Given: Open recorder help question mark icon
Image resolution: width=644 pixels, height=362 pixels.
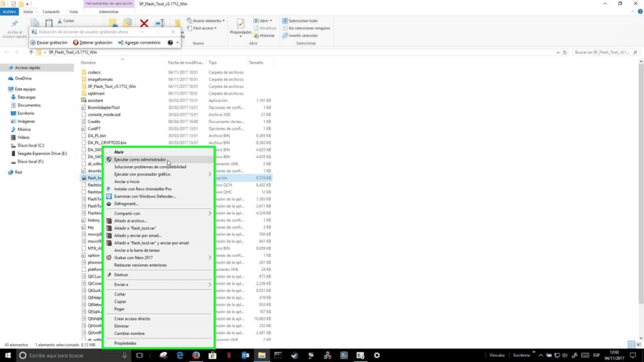Looking at the screenshot, I should (170, 43).
